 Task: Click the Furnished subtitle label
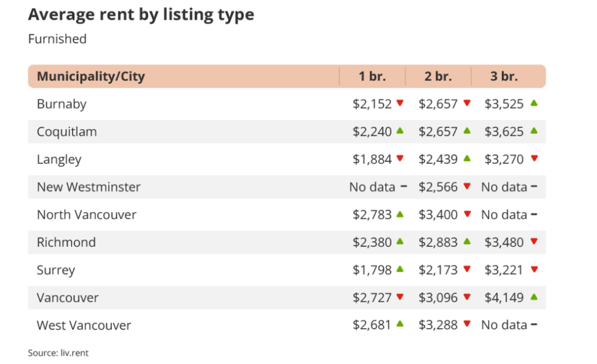(57, 39)
